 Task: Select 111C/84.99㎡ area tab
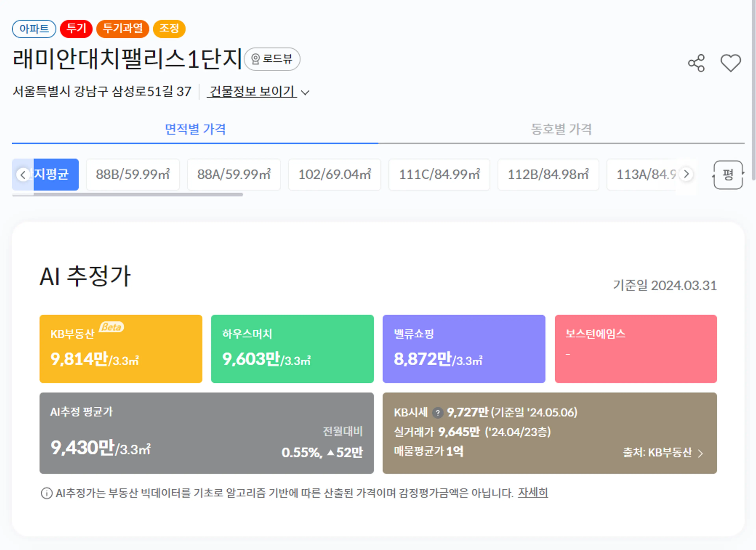(x=439, y=174)
